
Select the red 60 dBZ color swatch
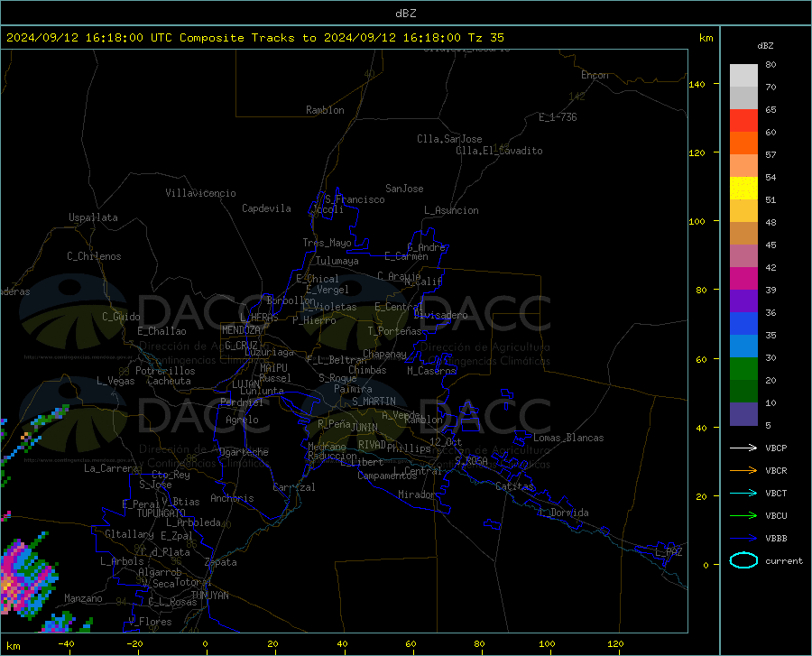click(743, 121)
